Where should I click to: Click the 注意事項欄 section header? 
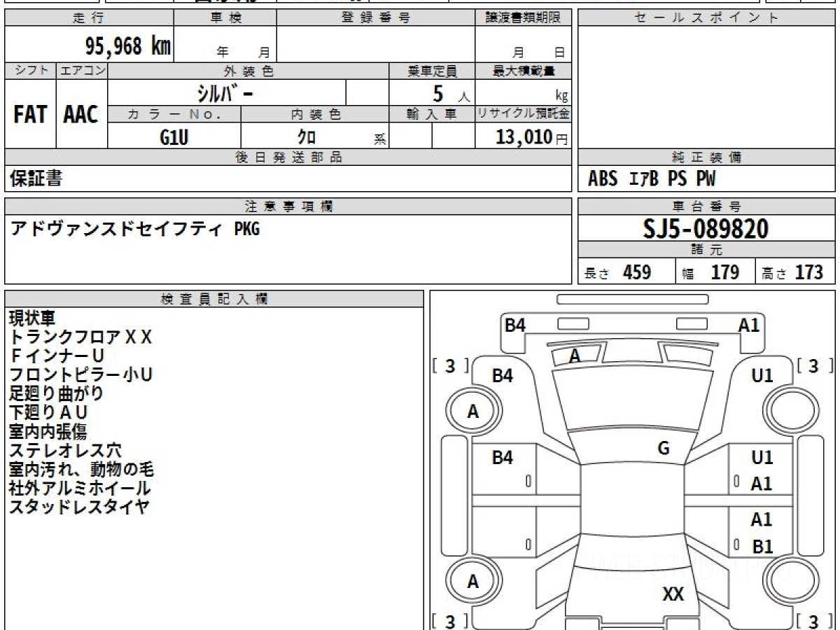tap(288, 206)
